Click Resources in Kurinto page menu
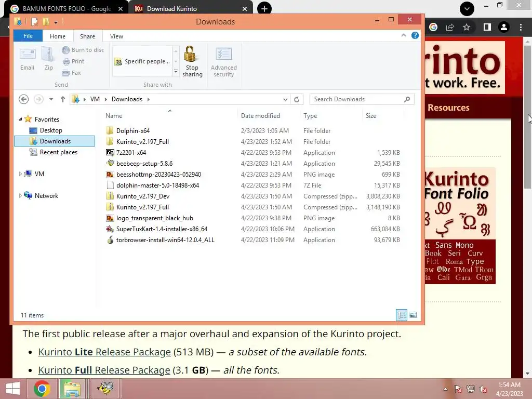 (x=448, y=108)
